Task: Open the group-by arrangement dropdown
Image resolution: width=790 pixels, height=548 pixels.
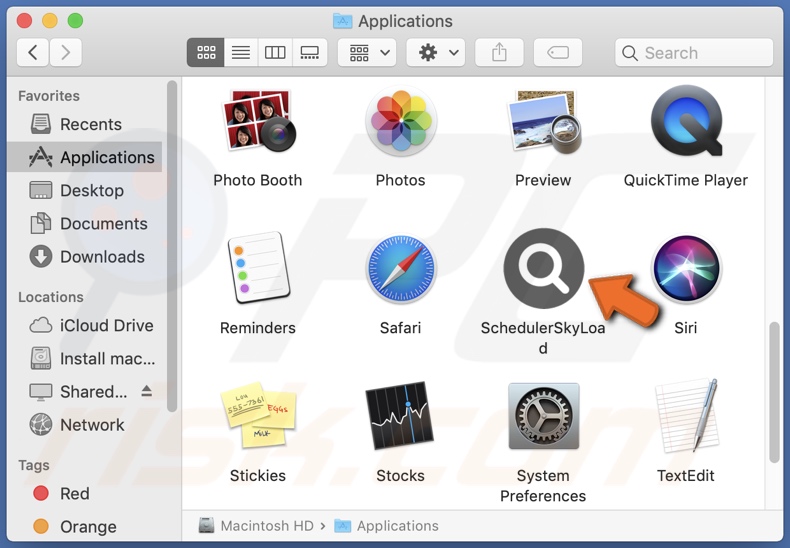Action: click(x=367, y=52)
